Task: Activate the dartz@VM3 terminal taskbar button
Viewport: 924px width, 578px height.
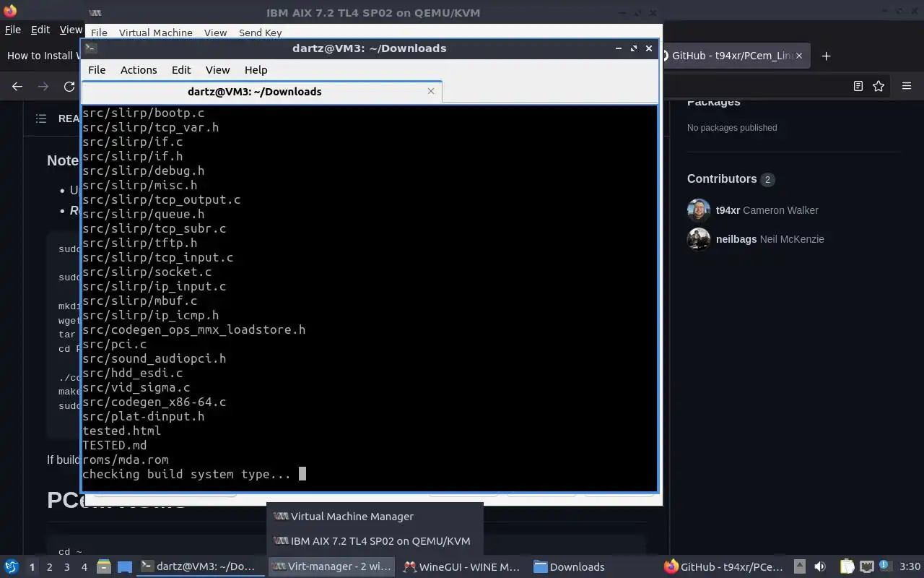Action: click(x=200, y=567)
